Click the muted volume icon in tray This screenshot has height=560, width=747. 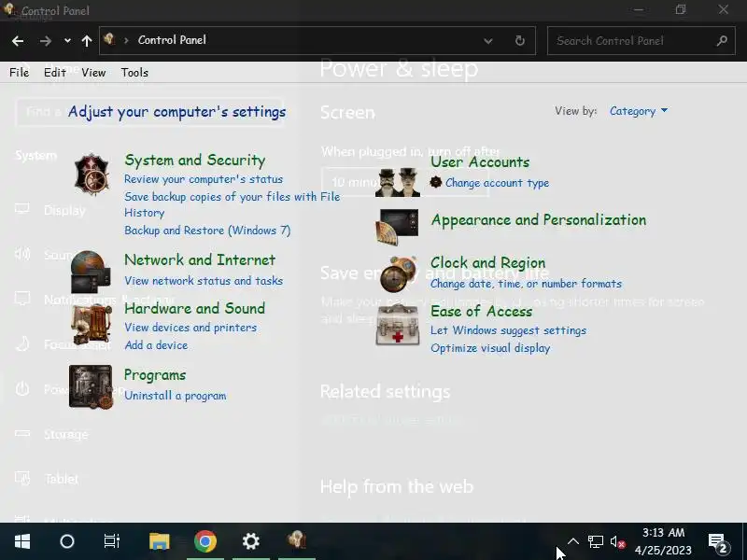click(x=617, y=542)
